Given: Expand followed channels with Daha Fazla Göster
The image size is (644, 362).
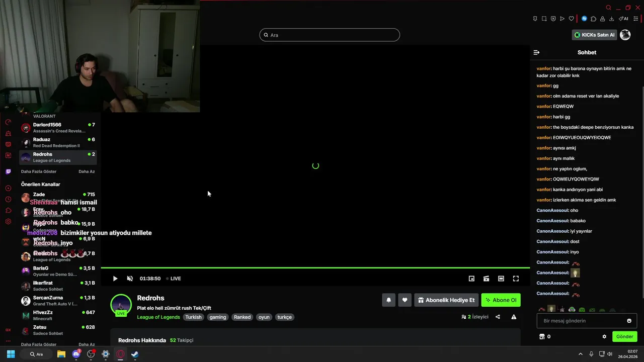Looking at the screenshot, I should [x=39, y=171].
